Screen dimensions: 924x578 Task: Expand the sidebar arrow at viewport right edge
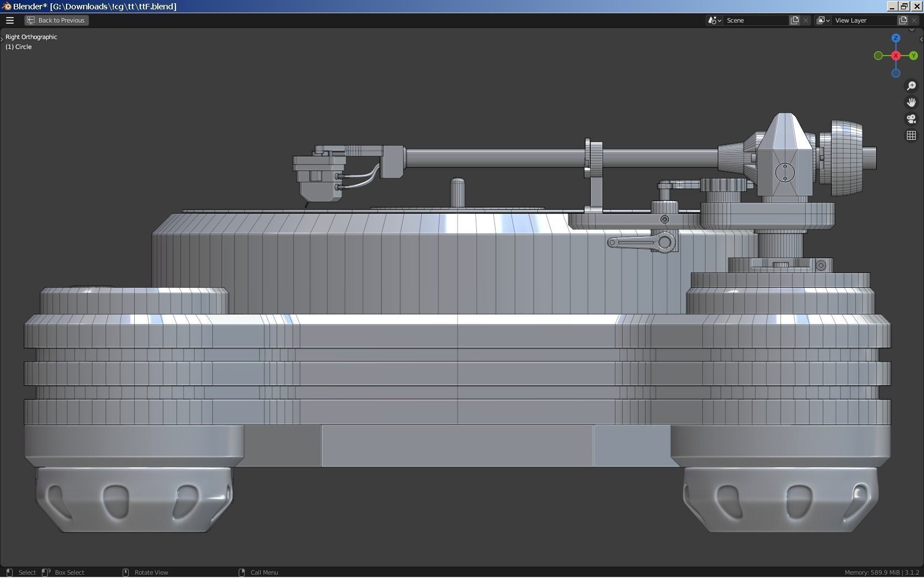click(921, 39)
